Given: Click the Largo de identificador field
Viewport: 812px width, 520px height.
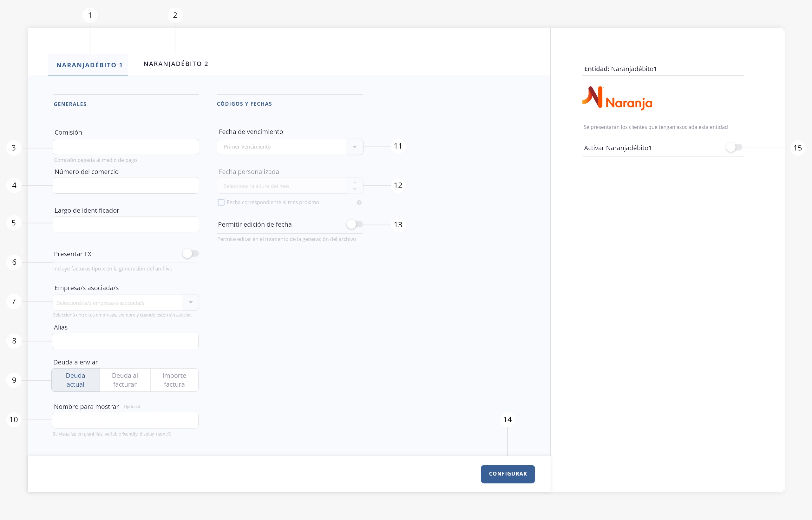Looking at the screenshot, I should click(x=126, y=224).
